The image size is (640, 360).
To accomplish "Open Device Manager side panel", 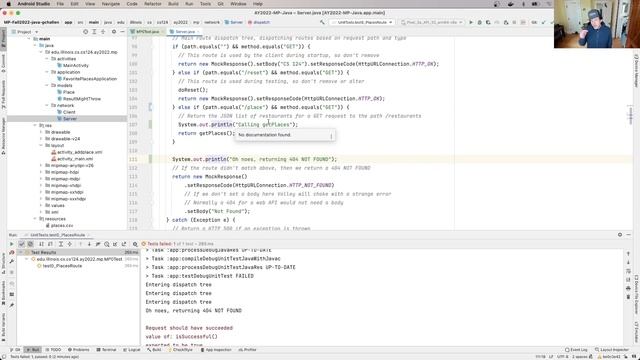I will click(636, 71).
